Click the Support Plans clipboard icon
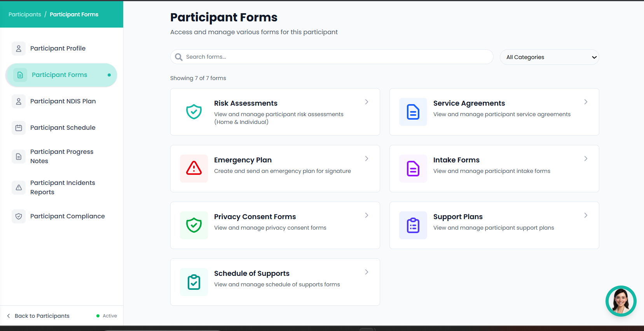Viewport: 644px width, 331px height. (413, 225)
